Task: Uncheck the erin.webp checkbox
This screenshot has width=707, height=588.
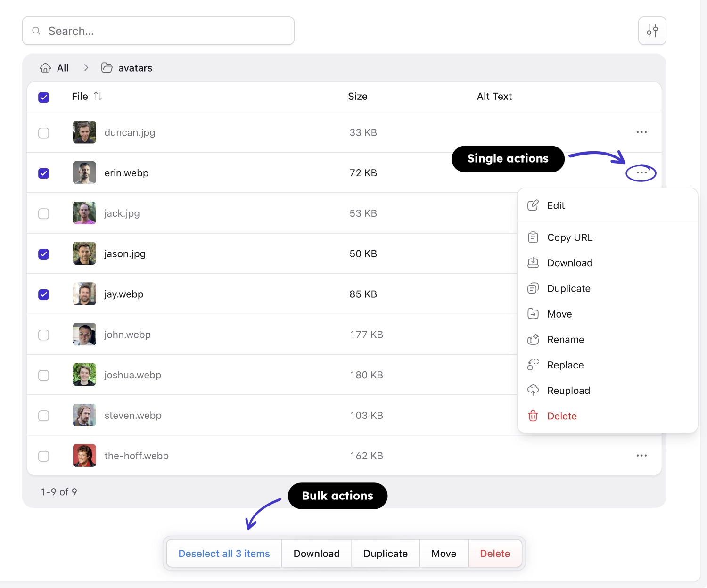Action: (x=44, y=173)
